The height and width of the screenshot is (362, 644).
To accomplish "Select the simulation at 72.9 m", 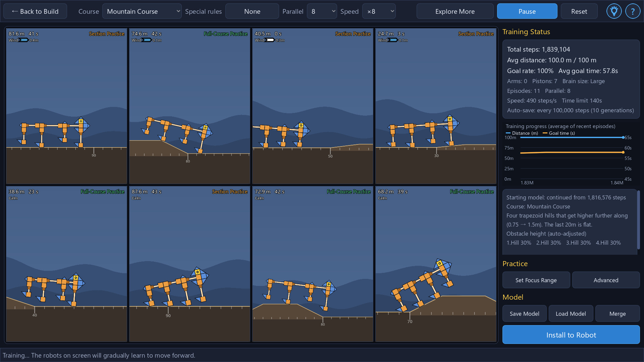I will point(313,264).
